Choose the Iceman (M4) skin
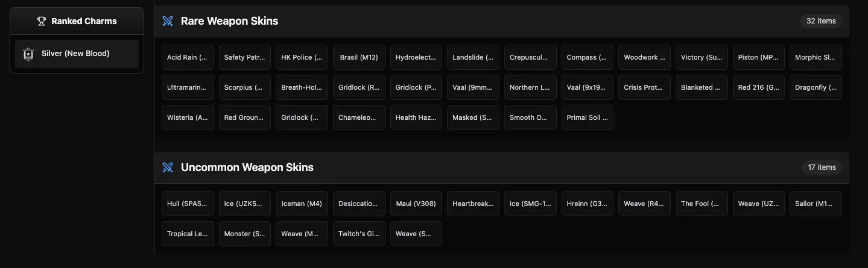 [x=302, y=204]
